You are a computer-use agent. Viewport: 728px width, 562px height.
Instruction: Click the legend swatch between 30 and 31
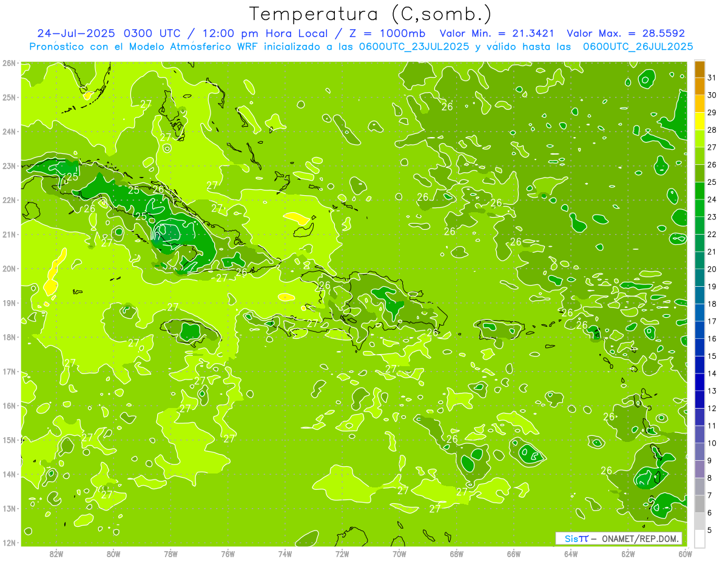(699, 87)
